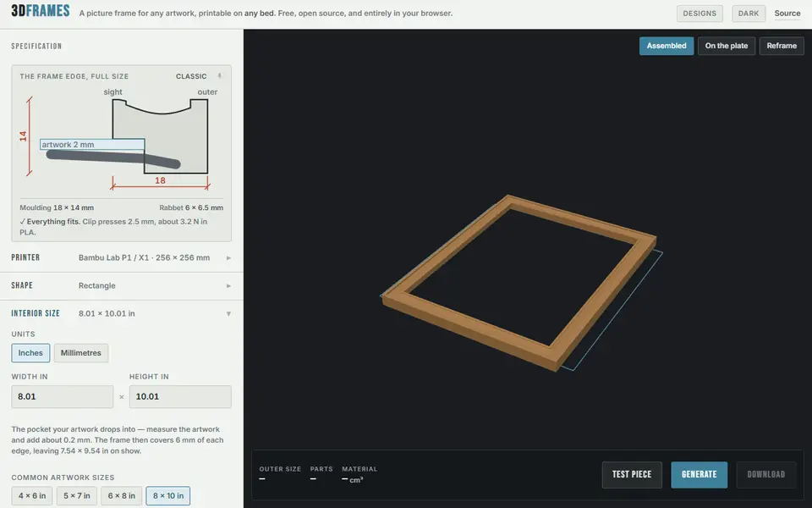Click the 'Rabbet 6 × 6.5 mm' text

tap(191, 208)
